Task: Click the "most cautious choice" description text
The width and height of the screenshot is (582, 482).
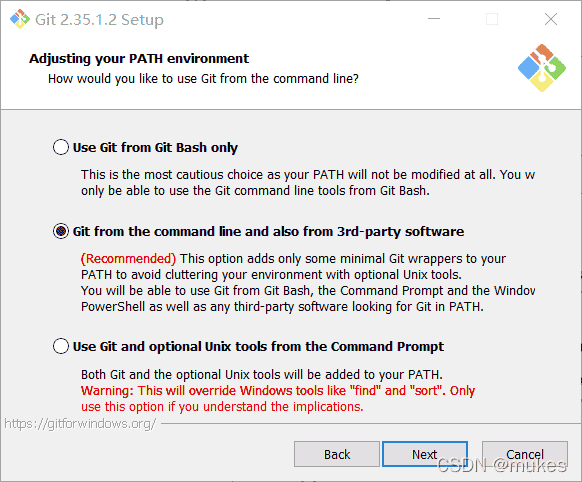Action: (x=308, y=183)
